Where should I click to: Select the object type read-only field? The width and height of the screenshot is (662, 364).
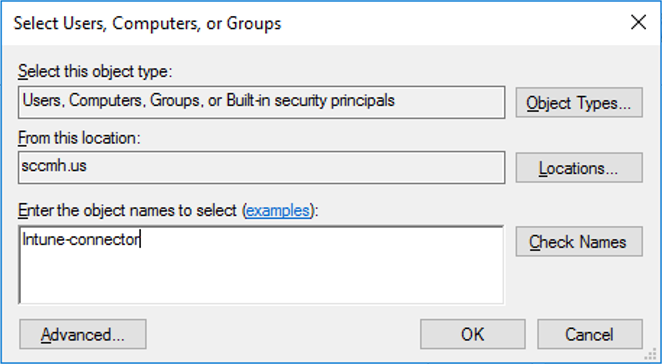[x=261, y=102]
